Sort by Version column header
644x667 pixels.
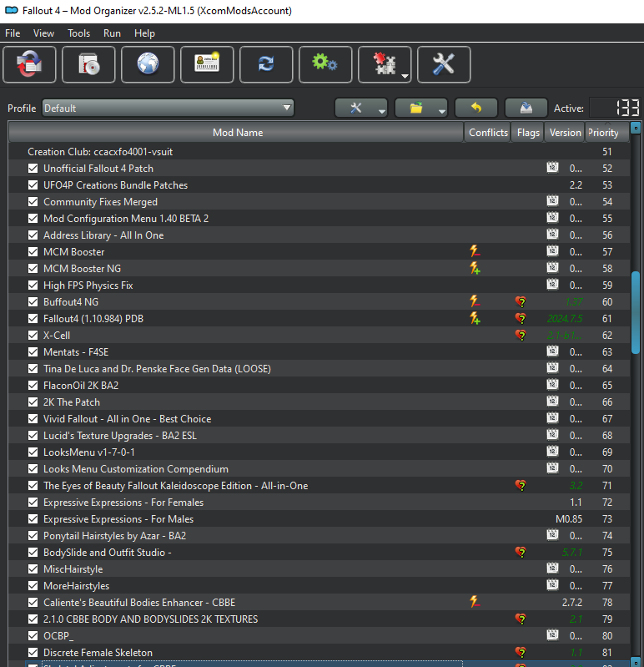[565, 132]
